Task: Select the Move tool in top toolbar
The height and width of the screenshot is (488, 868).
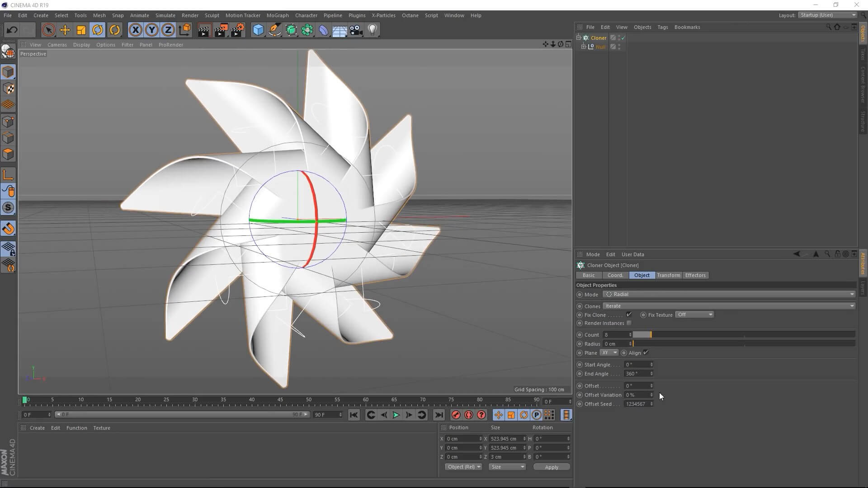Action: click(x=65, y=30)
